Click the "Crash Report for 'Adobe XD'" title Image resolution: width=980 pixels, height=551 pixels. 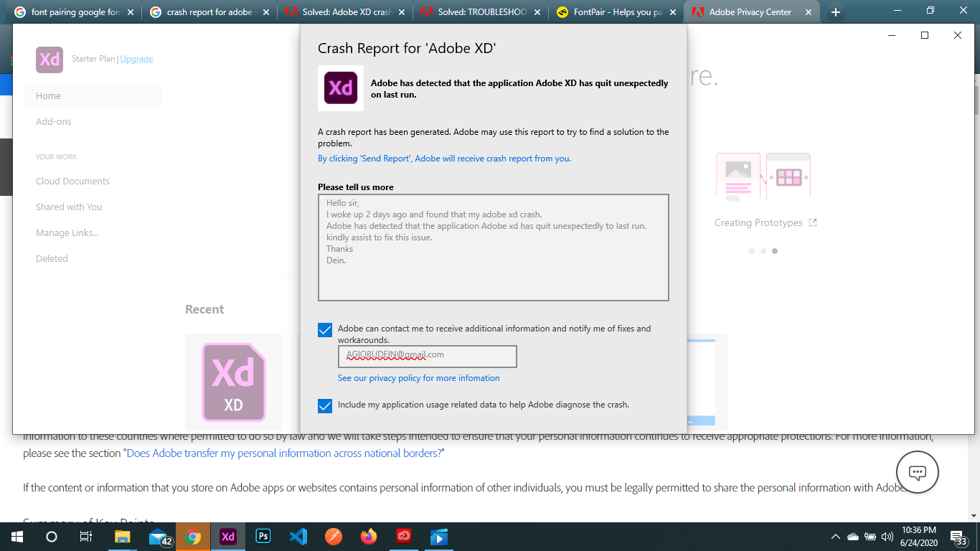(407, 48)
